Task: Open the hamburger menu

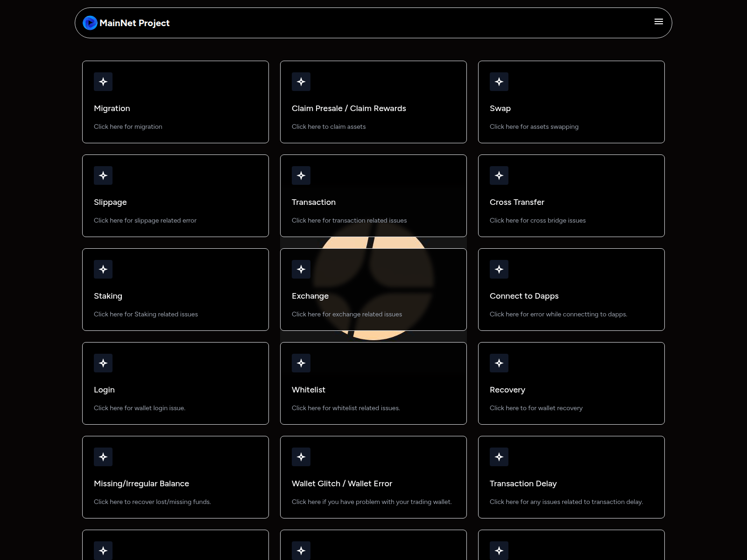Action: pyautogui.click(x=659, y=21)
